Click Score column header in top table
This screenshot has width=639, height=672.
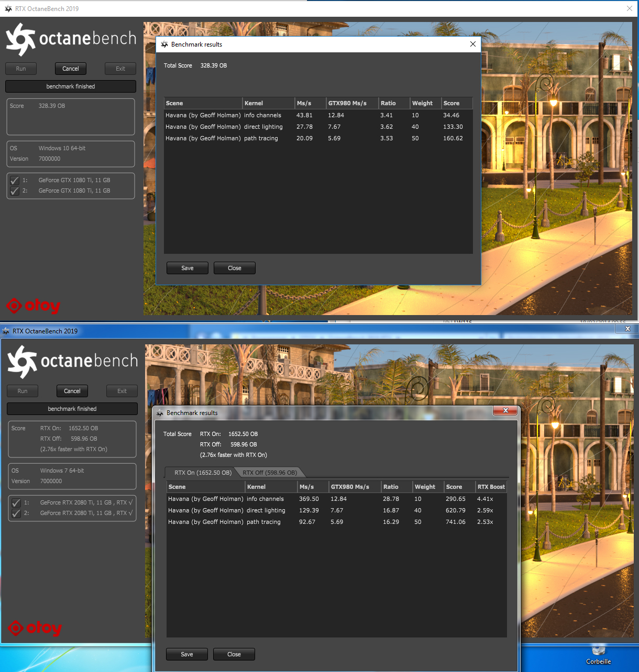click(x=457, y=103)
